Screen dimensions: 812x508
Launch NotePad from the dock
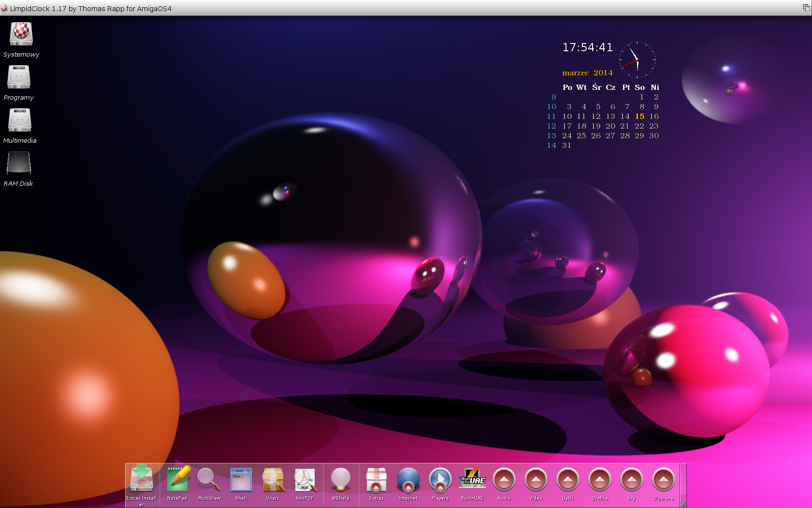pos(177,479)
